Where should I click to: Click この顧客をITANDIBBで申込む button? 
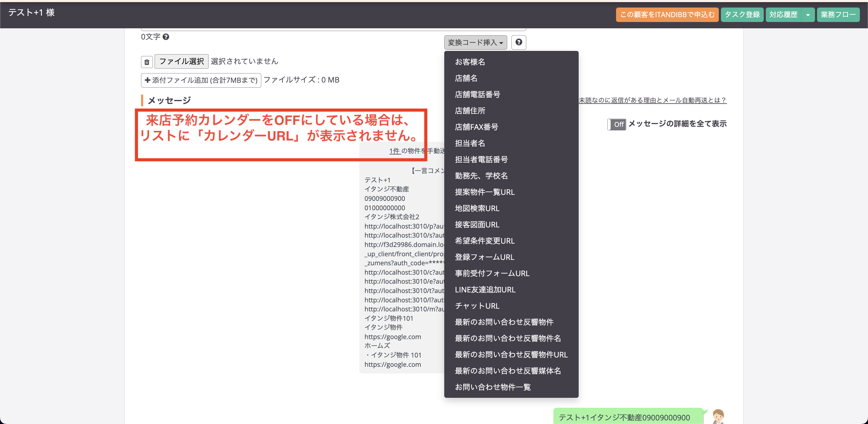[667, 15]
